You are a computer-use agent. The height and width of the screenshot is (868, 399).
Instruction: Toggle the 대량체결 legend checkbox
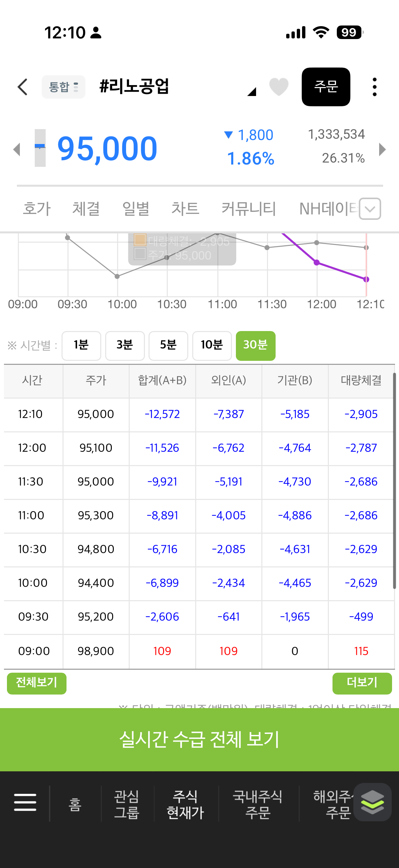click(140, 240)
